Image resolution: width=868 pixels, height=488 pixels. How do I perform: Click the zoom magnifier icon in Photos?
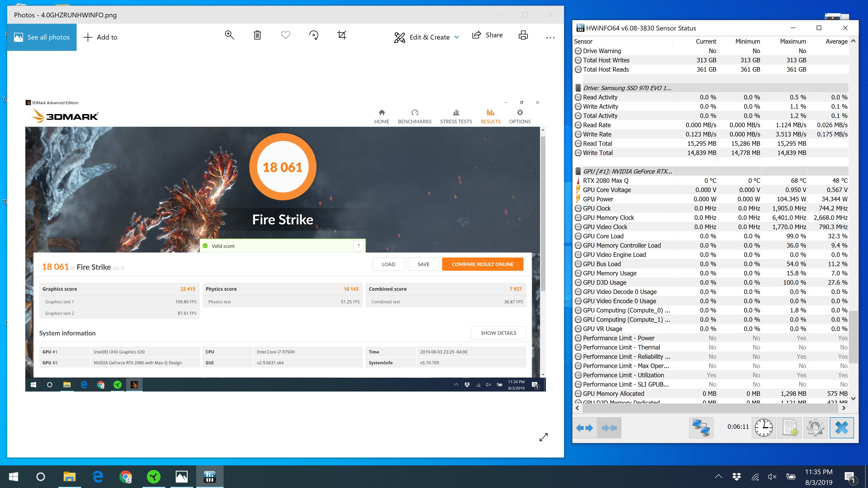click(x=229, y=35)
